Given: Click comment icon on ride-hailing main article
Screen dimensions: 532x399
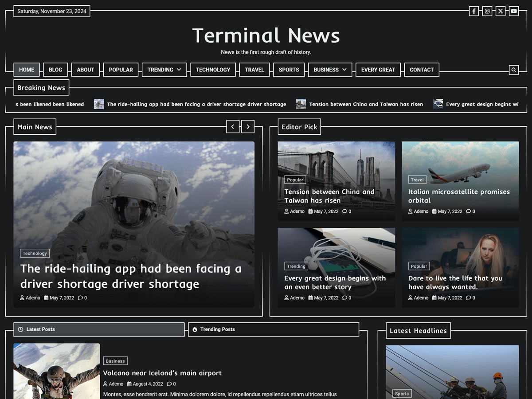Looking at the screenshot, I should pyautogui.click(x=80, y=298).
